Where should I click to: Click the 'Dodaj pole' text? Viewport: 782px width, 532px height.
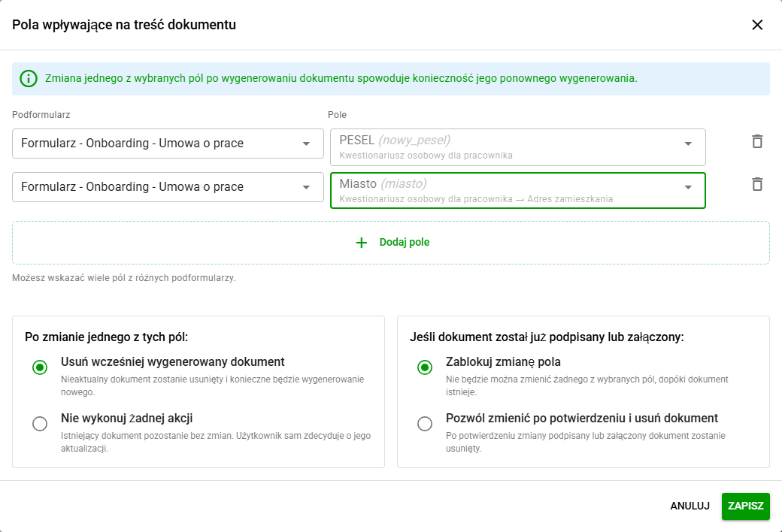[x=405, y=242]
